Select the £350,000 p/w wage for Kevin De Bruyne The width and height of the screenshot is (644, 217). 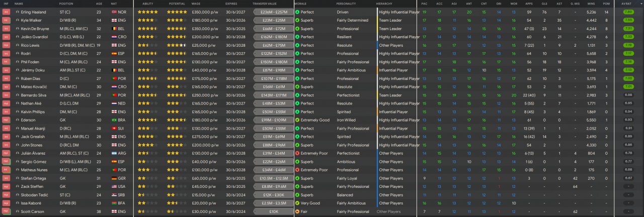(x=205, y=29)
